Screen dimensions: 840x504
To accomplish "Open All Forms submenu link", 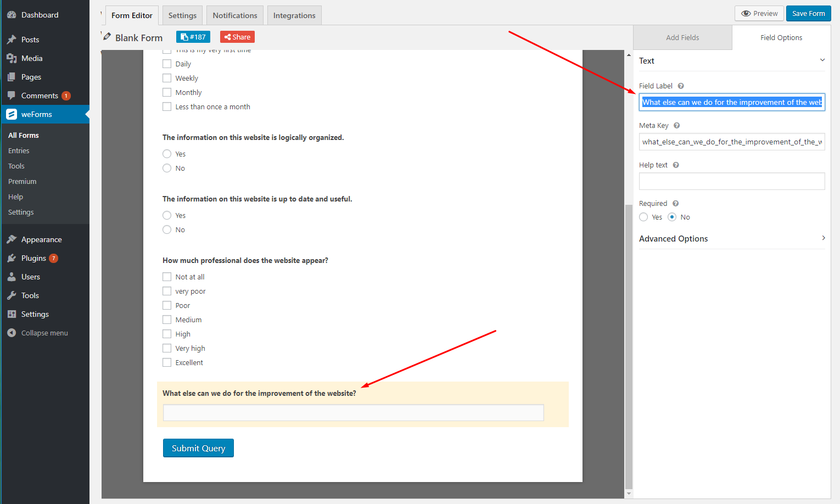I will 24,135.
